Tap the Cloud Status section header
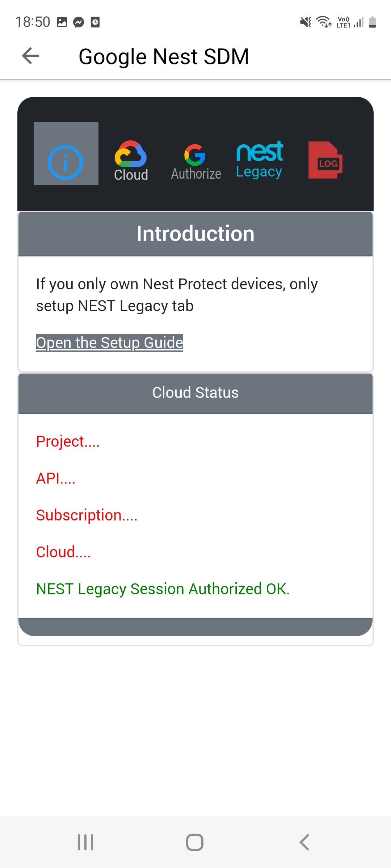 [x=195, y=393]
